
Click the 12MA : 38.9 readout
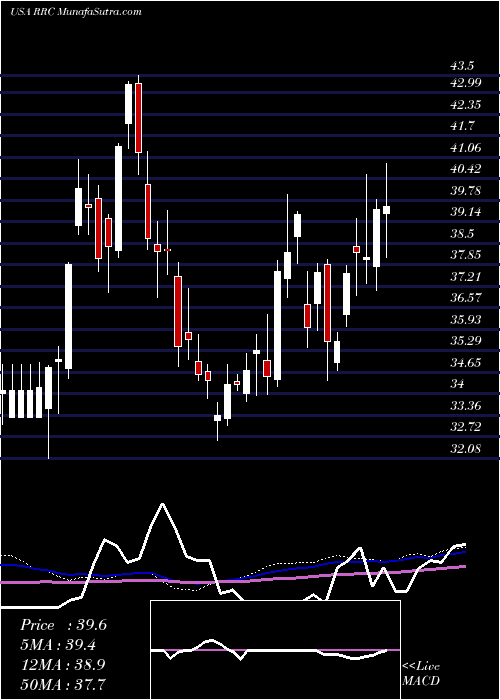[63, 664]
